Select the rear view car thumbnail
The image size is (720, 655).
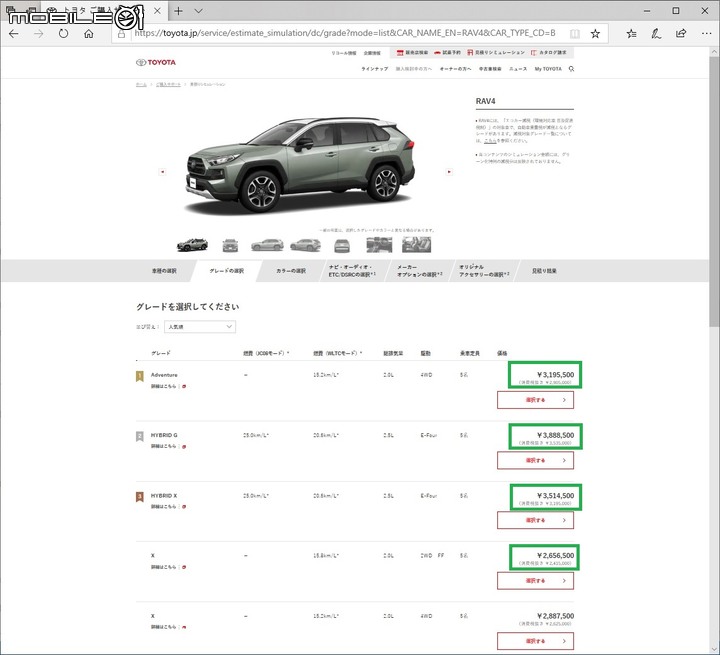click(342, 246)
